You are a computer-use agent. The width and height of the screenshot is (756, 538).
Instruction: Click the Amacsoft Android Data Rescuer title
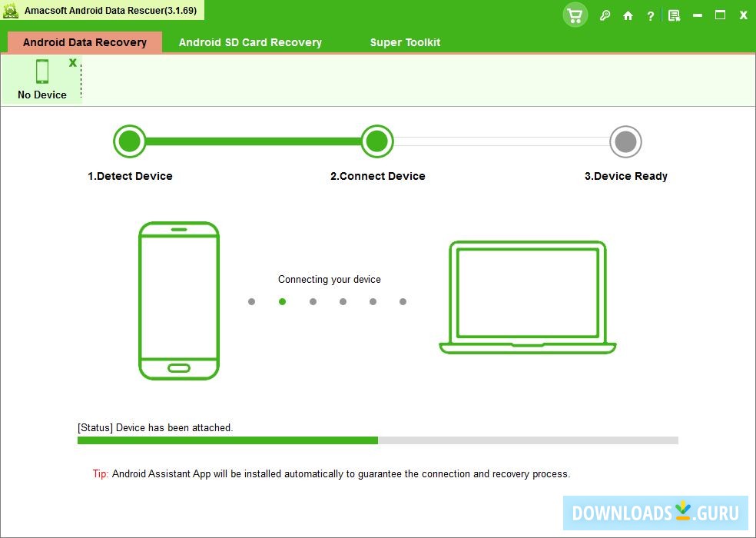(x=111, y=10)
